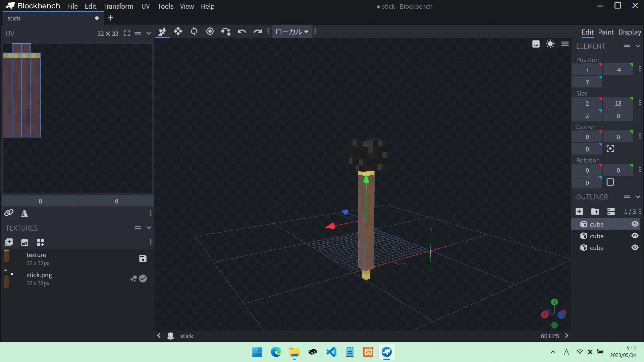Toggle viewport shading sun icon
The width and height of the screenshot is (644, 362).
(550, 44)
